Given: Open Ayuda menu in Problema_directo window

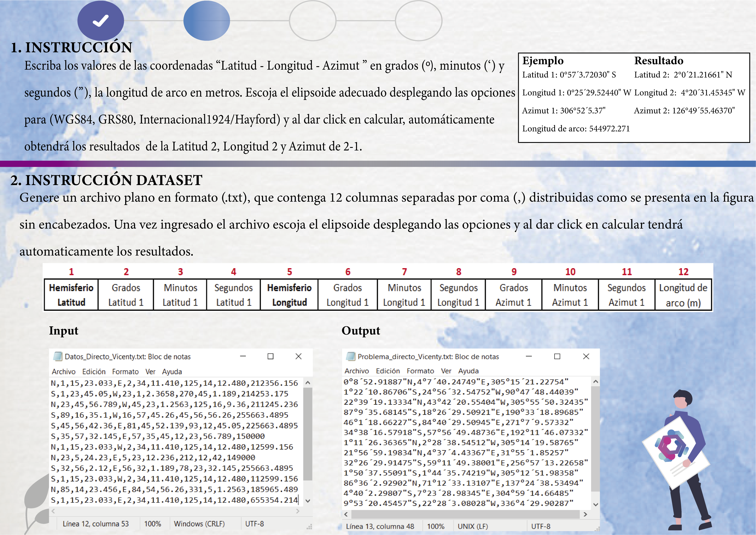Looking at the screenshot, I should (x=468, y=371).
